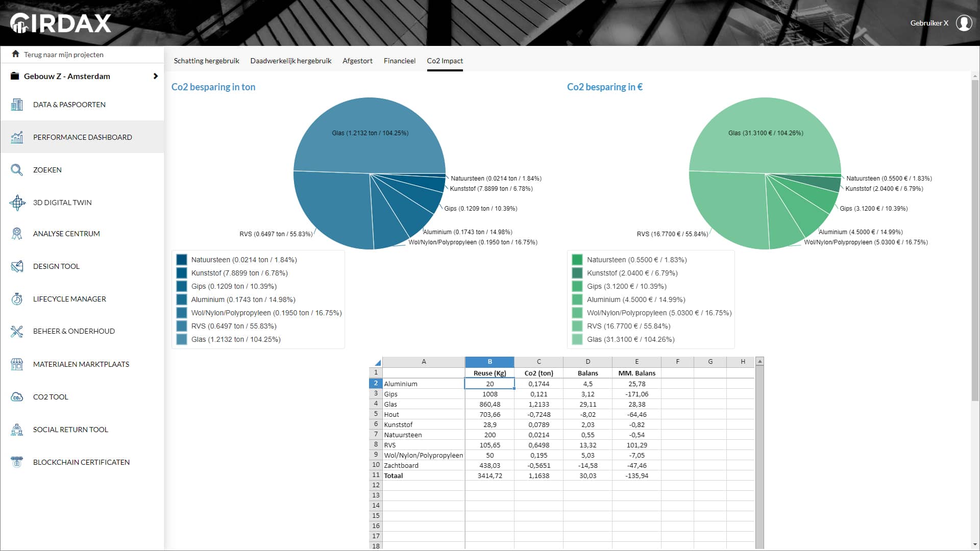Click the Lifecycle Manager stopwatch icon
Viewport: 980px width, 551px height.
[x=17, y=299]
